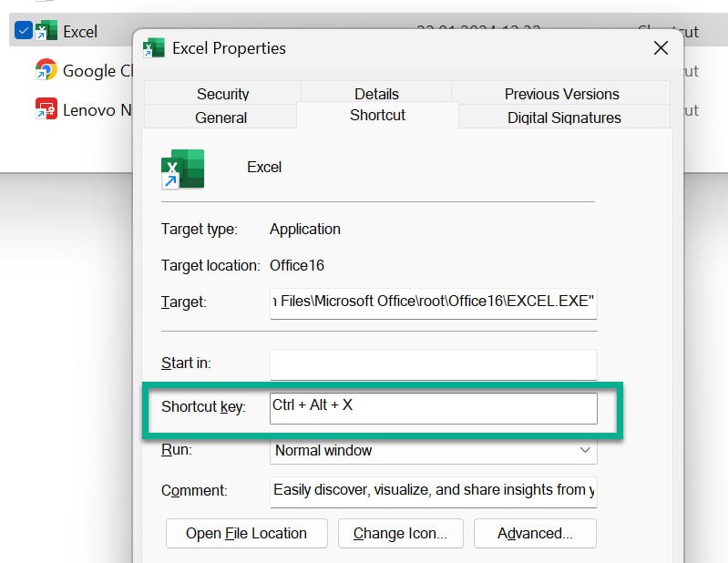Viewport: 728px width, 563px height.
Task: Click the Target path input field
Action: point(433,303)
